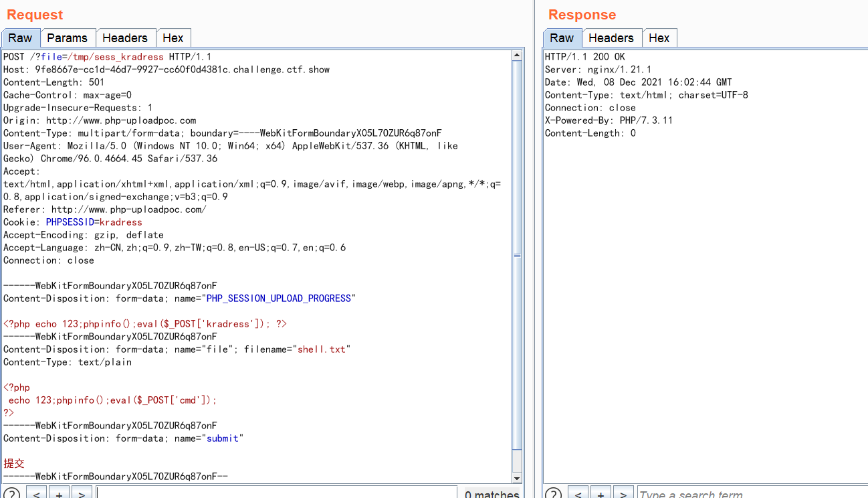
Task: Switch to the Request Headers tab
Action: [125, 38]
